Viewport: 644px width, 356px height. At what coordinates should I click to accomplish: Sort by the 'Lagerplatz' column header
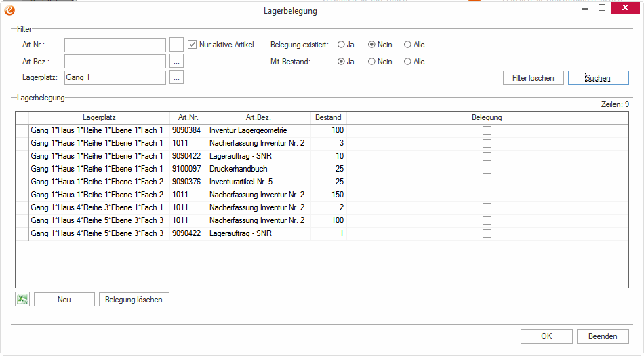[99, 117]
